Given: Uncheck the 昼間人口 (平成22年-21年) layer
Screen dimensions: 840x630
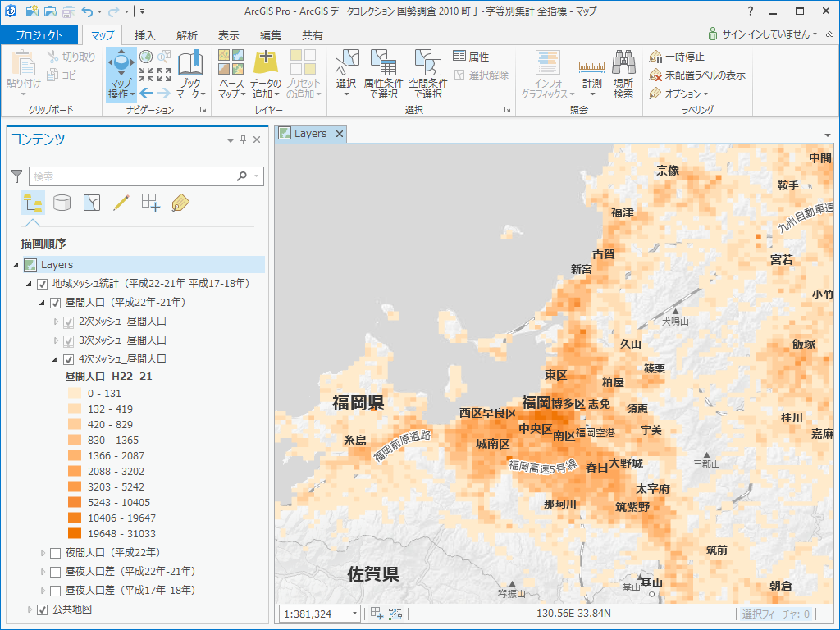Looking at the screenshot, I should (56, 303).
